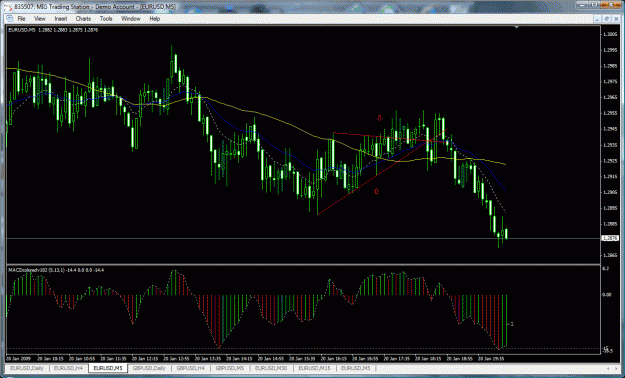The image size is (625, 378).
Task: Open the Help menu
Action: (x=155, y=19)
